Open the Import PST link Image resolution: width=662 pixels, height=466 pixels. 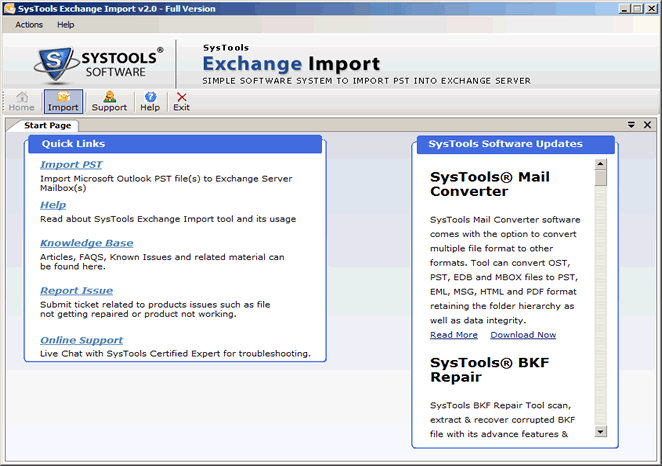pyautogui.click(x=71, y=164)
